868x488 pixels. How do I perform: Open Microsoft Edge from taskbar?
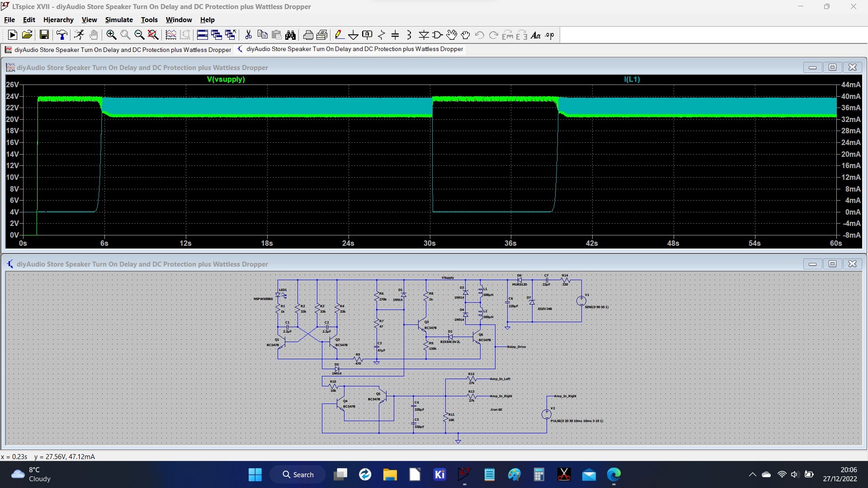613,474
